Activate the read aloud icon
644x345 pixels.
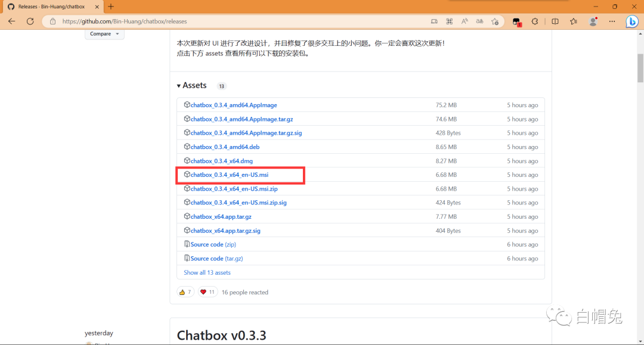pos(465,21)
